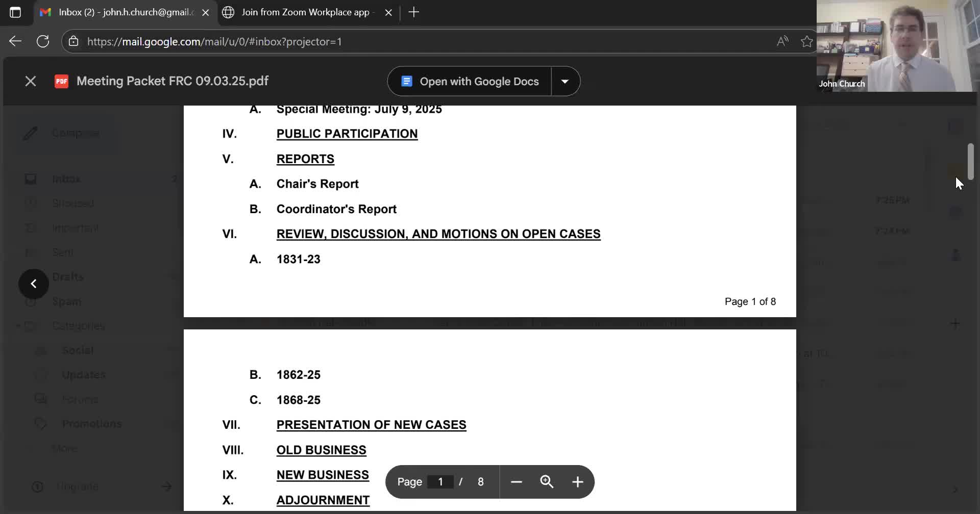980x514 pixels.
Task: Expand the Open with dropdown arrow
Action: tap(565, 82)
